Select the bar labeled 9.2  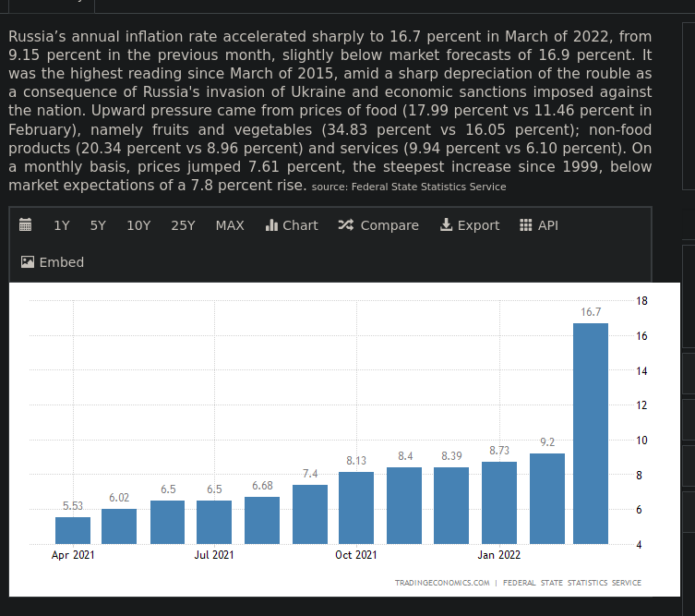click(x=547, y=499)
